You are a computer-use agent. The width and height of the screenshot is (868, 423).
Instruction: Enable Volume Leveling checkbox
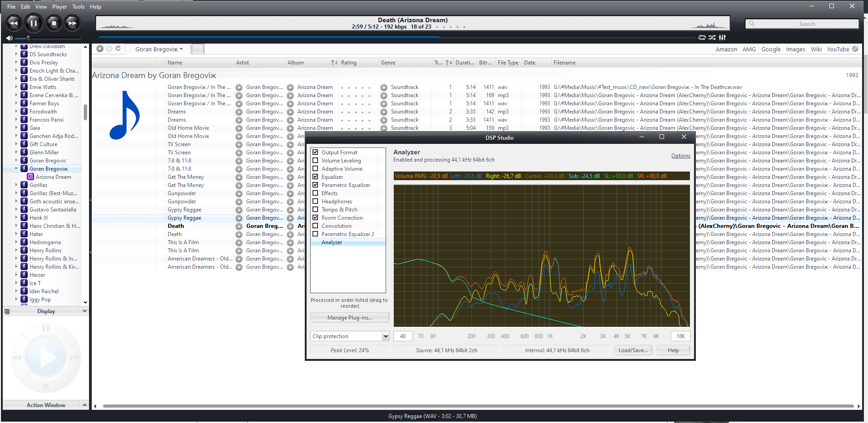pos(315,160)
